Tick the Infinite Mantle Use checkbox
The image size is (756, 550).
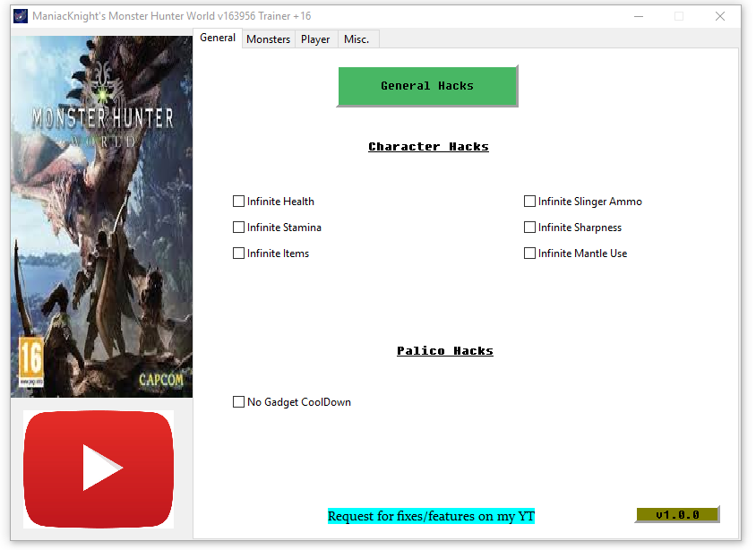tap(530, 254)
